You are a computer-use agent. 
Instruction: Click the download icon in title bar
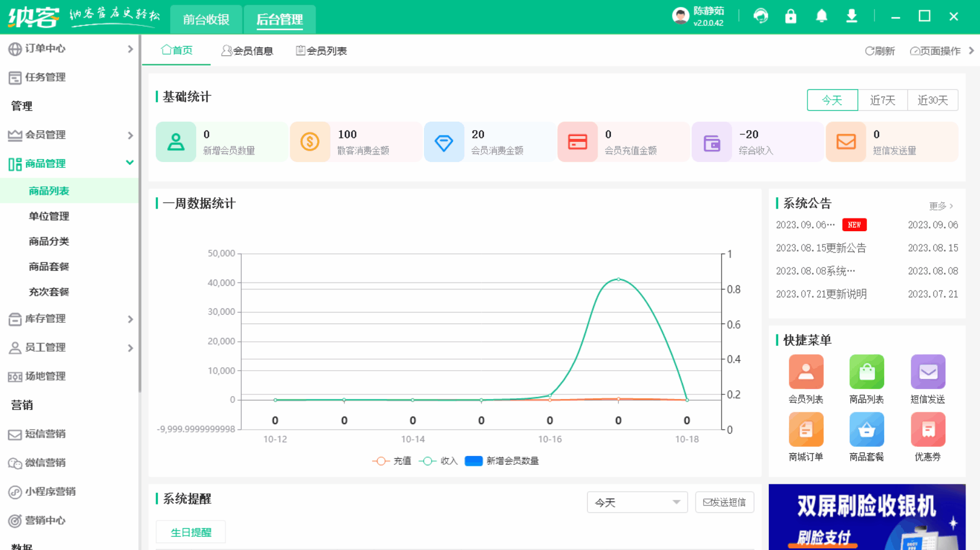pyautogui.click(x=851, y=16)
